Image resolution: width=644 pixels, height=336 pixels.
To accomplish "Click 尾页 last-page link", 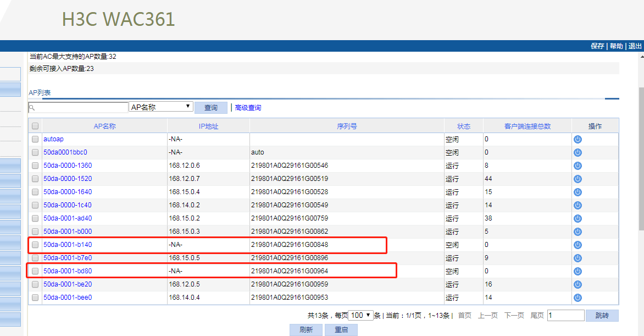I will [x=537, y=316].
